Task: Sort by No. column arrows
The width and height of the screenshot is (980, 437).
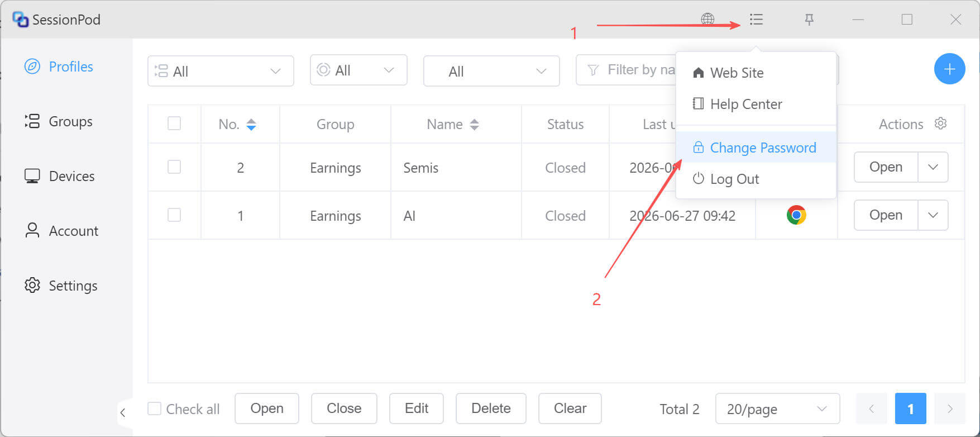Action: tap(251, 125)
